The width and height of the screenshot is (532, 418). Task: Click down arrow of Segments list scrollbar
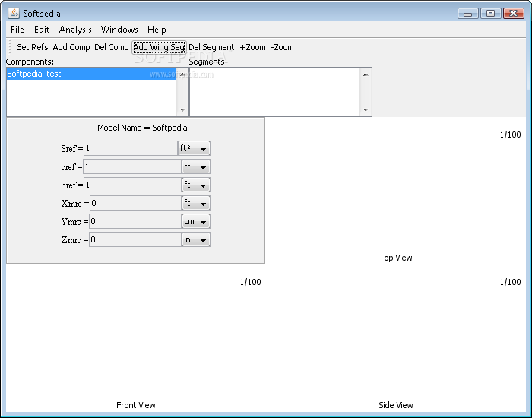click(366, 109)
